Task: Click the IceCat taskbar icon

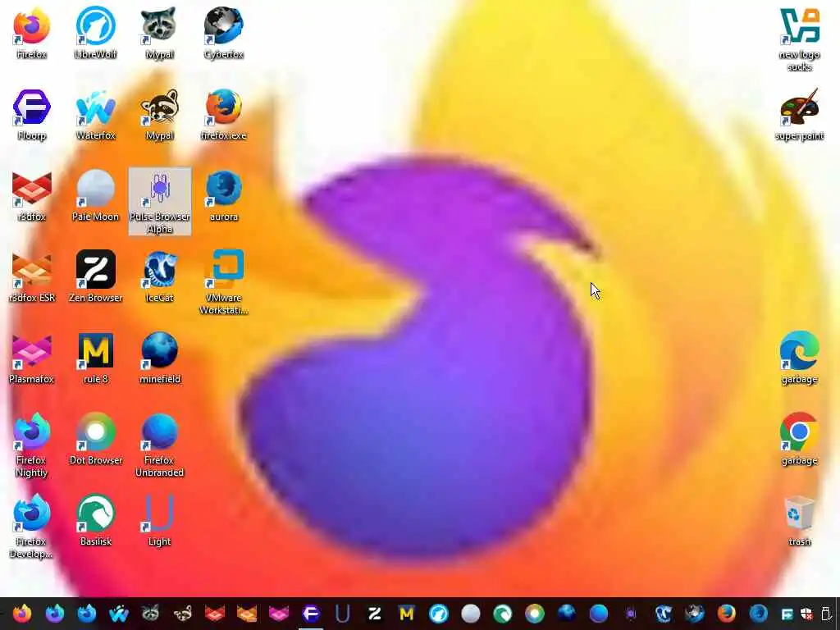Action: 663,614
